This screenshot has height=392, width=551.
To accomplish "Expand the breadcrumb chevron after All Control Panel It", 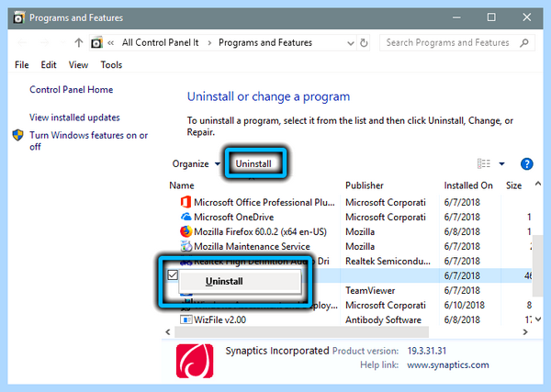I will click(209, 43).
